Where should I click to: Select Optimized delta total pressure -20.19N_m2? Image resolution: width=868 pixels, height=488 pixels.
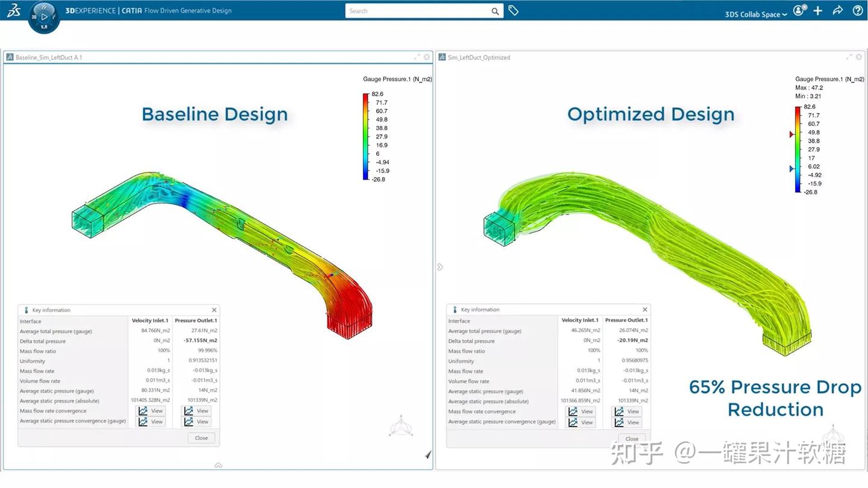(632, 340)
